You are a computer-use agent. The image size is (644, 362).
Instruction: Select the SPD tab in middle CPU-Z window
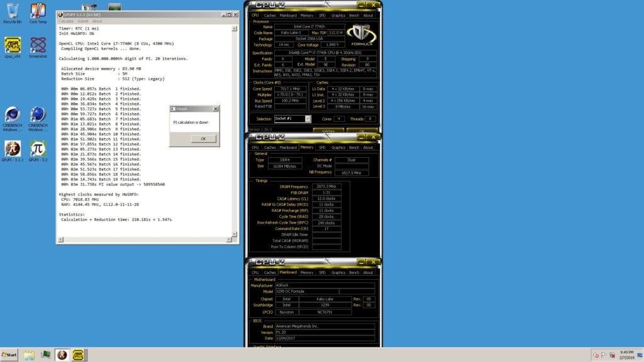click(x=323, y=147)
